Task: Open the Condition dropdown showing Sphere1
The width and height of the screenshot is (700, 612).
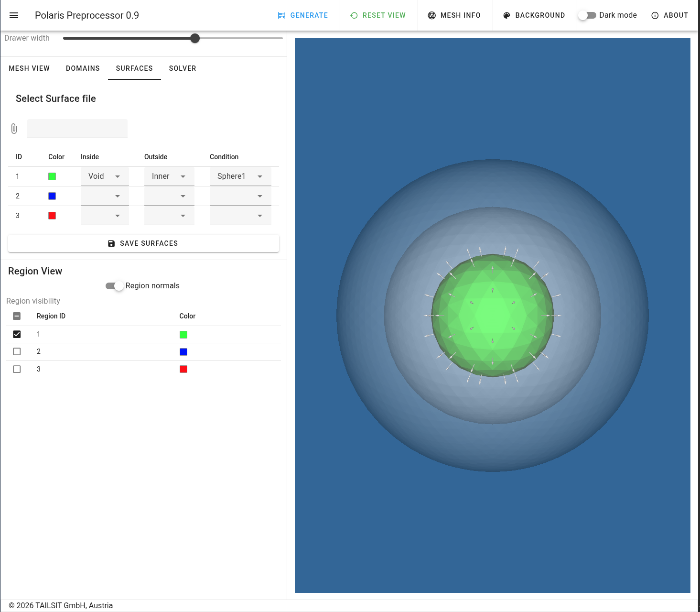Action: (240, 176)
